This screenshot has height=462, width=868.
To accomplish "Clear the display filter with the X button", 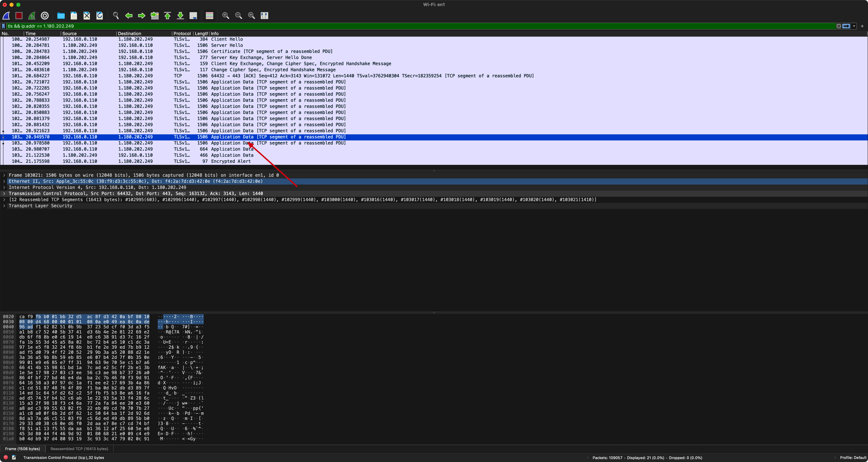I will coord(839,26).
